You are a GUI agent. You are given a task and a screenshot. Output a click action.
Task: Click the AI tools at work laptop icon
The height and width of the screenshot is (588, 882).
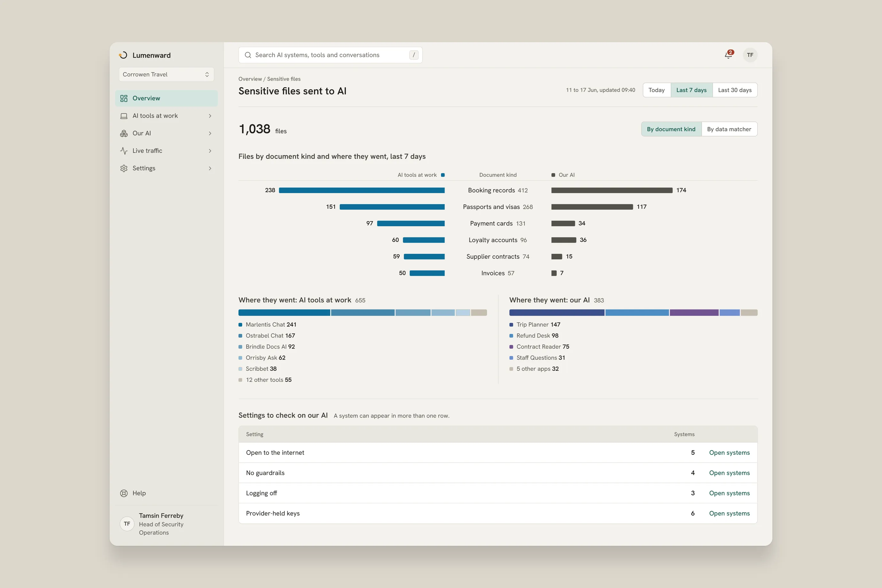(124, 116)
